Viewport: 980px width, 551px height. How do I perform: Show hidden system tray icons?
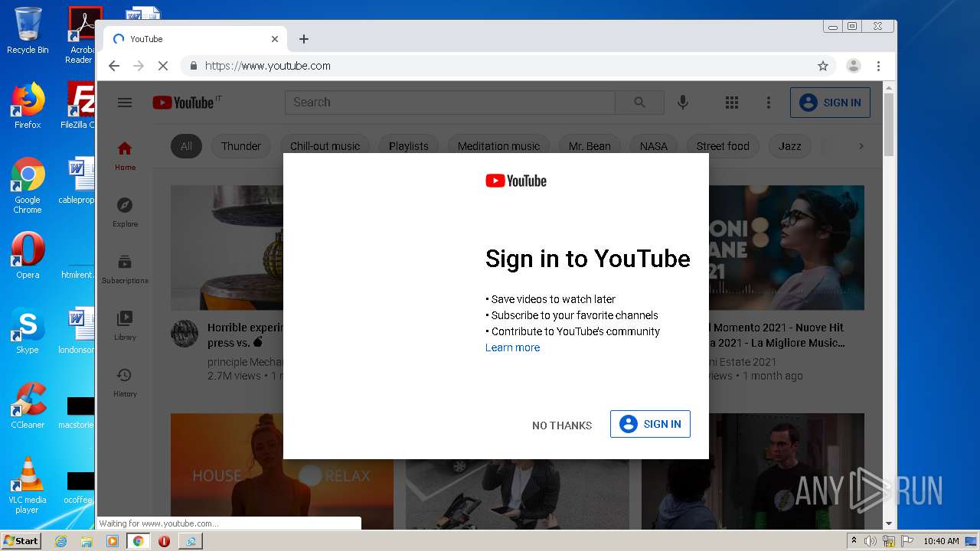[854, 541]
